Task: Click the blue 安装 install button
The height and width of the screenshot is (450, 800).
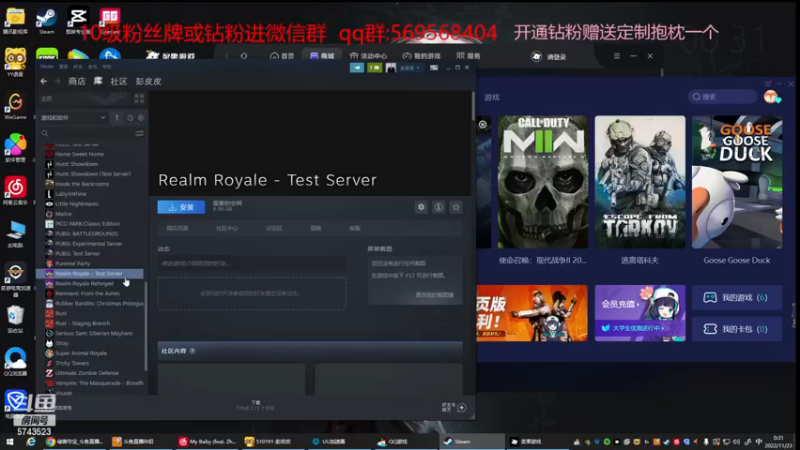Action: point(181,207)
